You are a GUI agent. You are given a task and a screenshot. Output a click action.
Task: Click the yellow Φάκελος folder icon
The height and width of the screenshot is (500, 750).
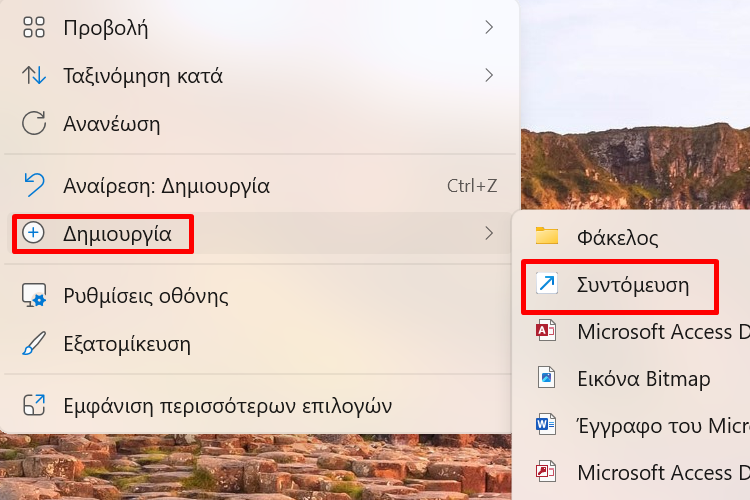point(547,236)
